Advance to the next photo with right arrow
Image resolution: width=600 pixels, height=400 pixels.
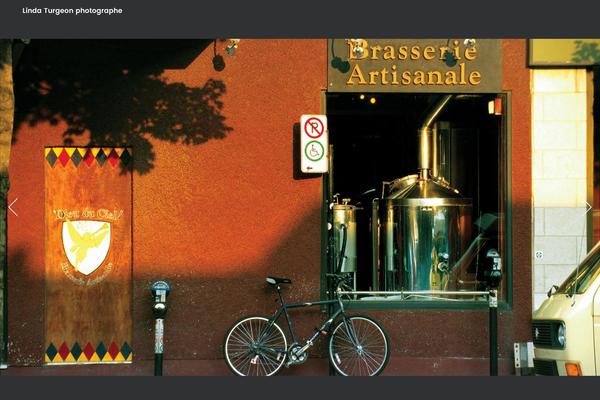(x=587, y=207)
